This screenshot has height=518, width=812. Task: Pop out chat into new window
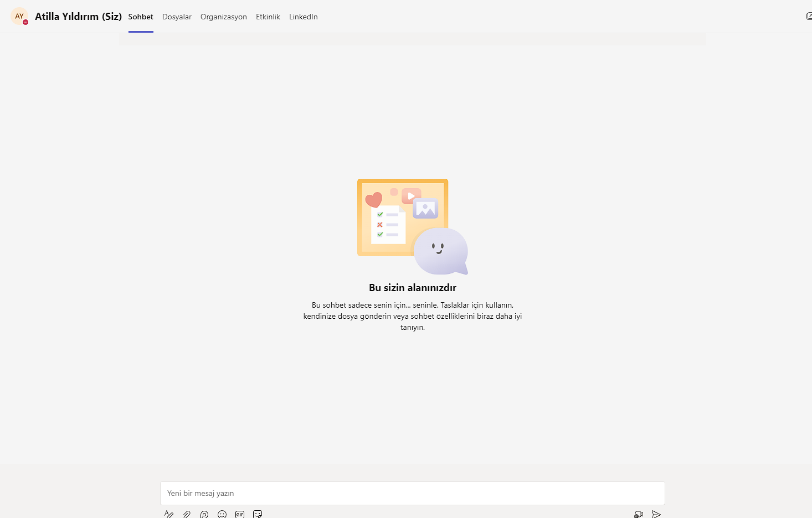point(809,17)
